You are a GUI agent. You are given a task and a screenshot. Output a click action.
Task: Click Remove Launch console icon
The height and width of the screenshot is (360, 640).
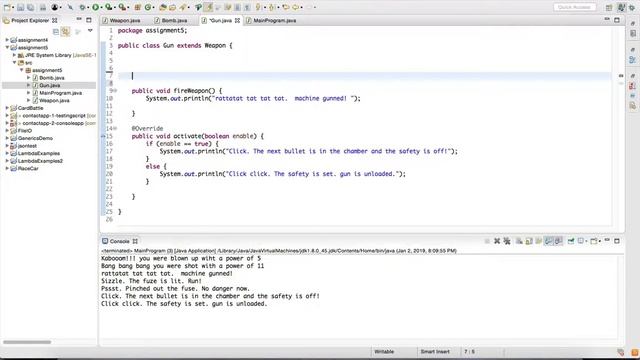coord(497,241)
